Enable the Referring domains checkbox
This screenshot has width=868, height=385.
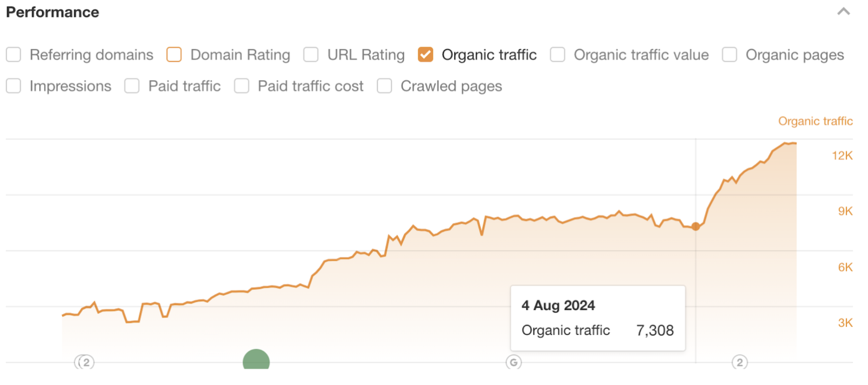pos(14,55)
